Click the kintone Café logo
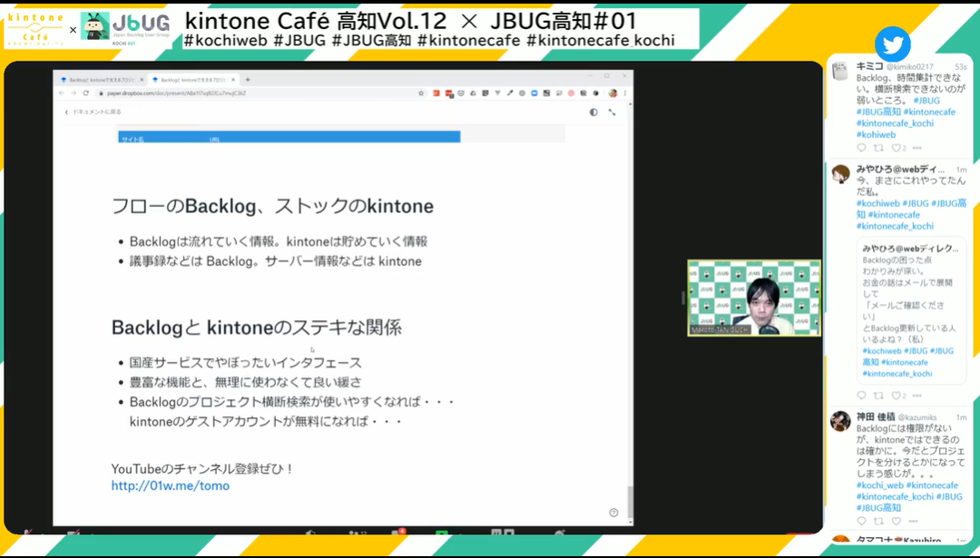980x558 pixels. [34, 29]
